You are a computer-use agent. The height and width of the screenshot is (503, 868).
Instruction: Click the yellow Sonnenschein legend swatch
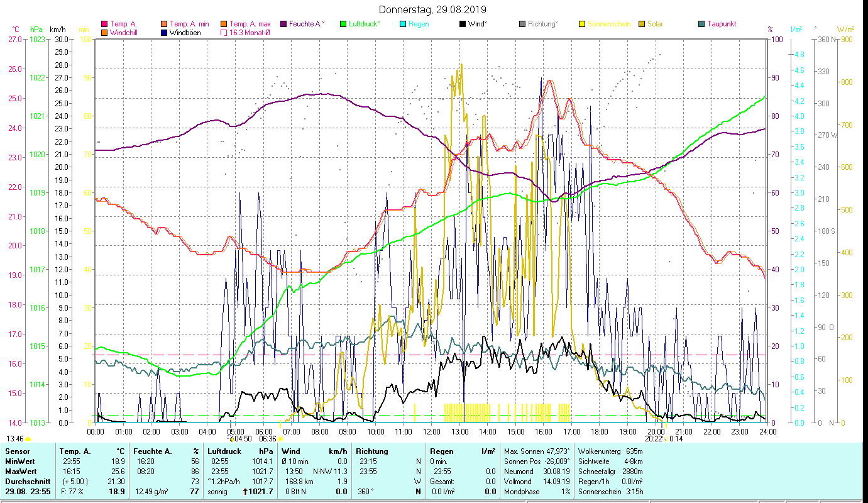[582, 25]
